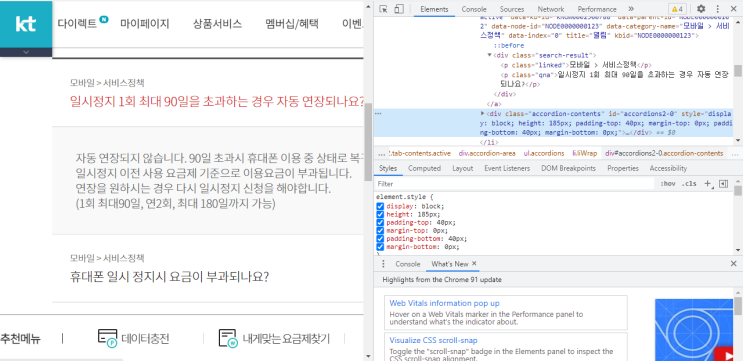Image resolution: width=743 pixels, height=361 pixels.
Task: Select the Elements tab
Action: 434,9
